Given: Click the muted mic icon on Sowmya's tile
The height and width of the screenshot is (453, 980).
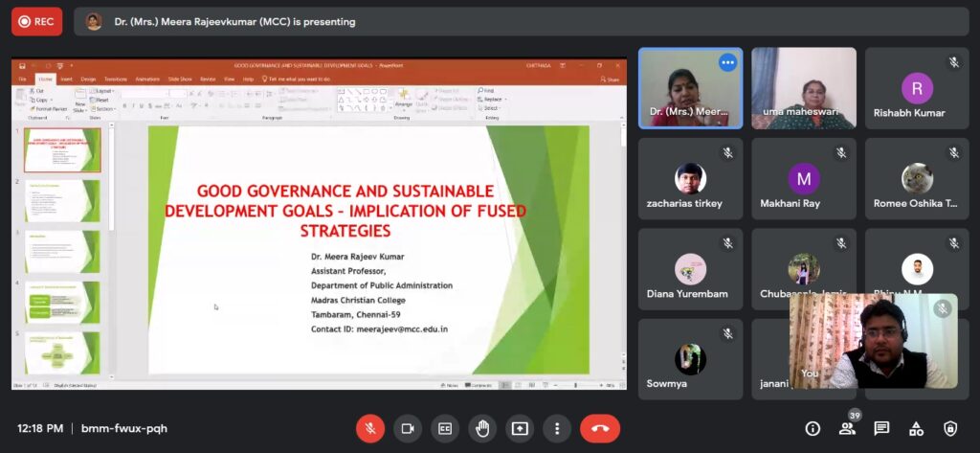Looking at the screenshot, I should (x=727, y=333).
